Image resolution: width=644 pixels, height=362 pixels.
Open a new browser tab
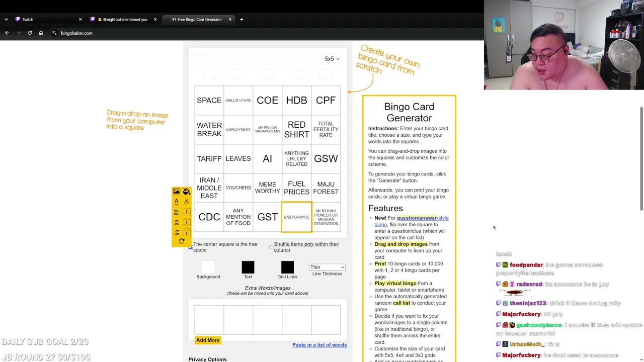[242, 20]
